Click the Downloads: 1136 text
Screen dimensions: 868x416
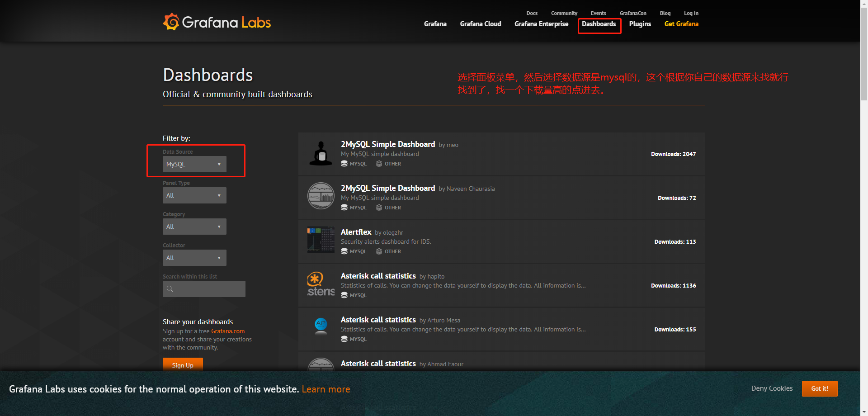coord(674,286)
